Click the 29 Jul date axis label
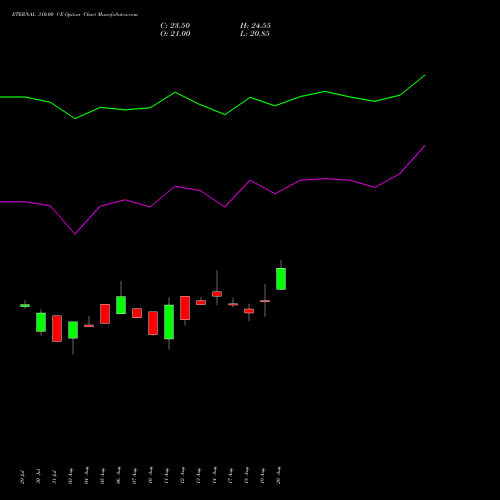This screenshot has height=500, width=500. 22,477
